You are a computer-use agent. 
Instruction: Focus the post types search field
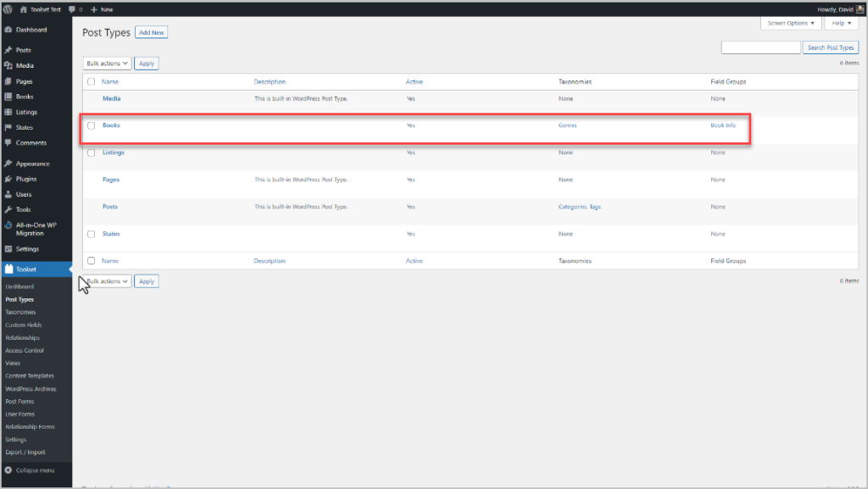761,47
